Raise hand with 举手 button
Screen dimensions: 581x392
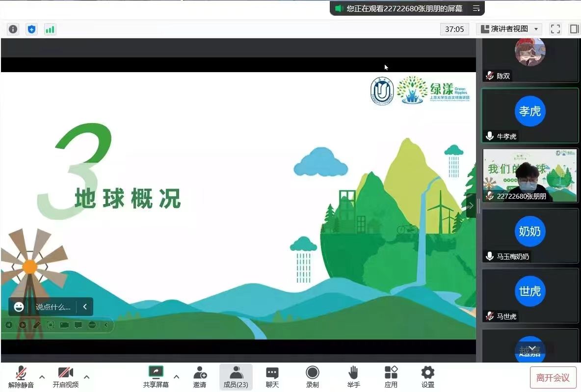tap(353, 377)
